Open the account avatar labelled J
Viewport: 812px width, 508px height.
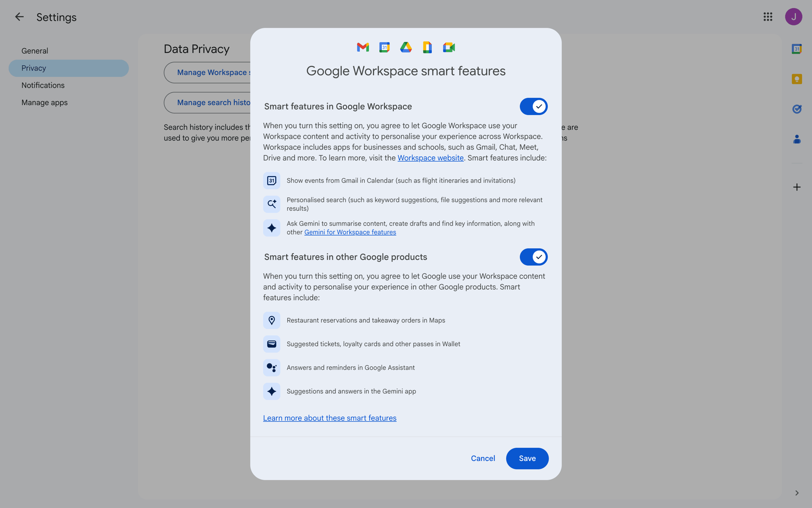793,17
